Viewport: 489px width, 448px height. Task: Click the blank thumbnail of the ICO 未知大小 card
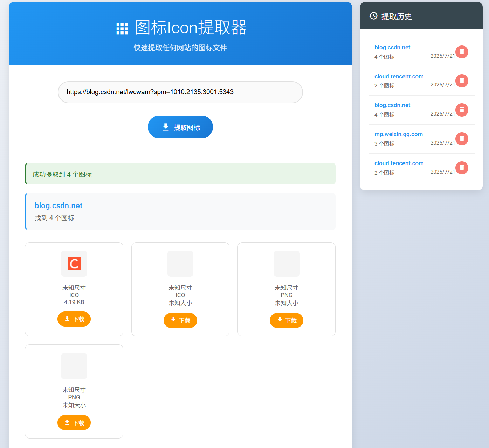(x=180, y=264)
